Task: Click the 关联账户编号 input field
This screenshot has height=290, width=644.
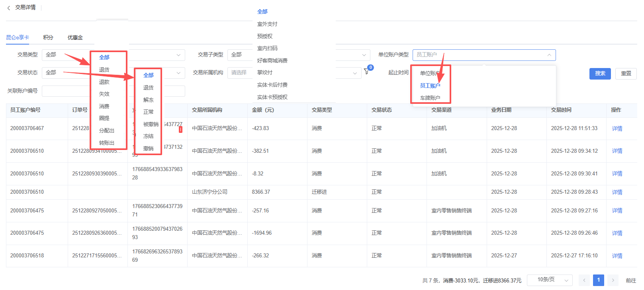Action: point(66,91)
